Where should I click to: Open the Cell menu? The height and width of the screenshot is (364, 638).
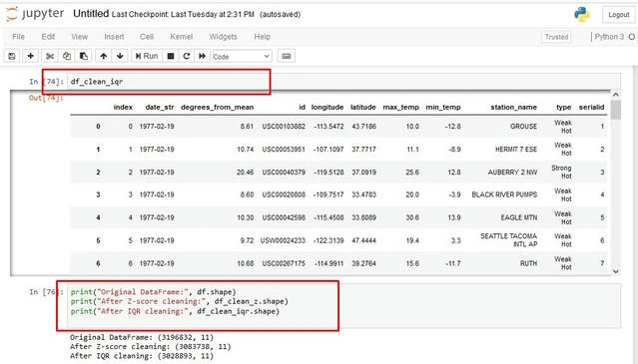(147, 37)
